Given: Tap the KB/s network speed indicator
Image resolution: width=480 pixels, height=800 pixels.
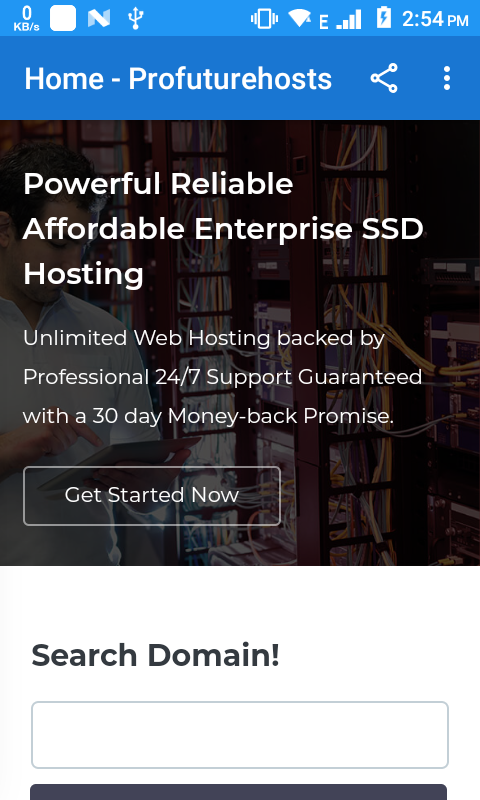Looking at the screenshot, I should click(27, 19).
